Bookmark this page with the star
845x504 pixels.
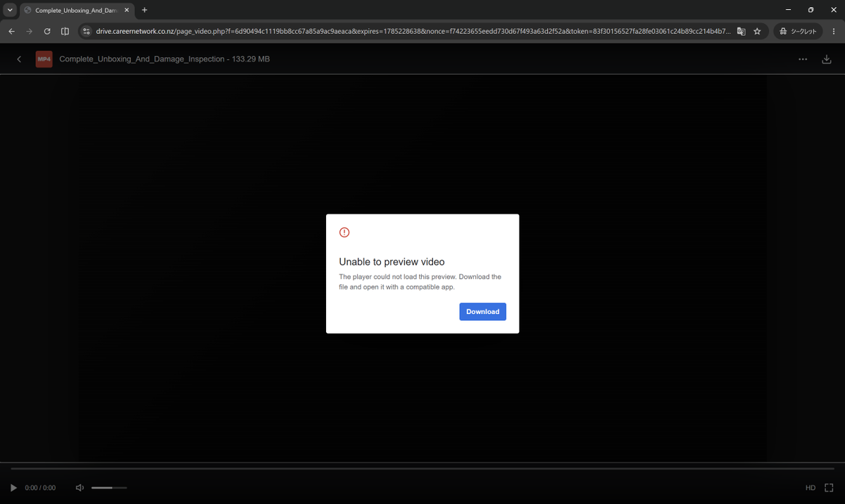757,31
